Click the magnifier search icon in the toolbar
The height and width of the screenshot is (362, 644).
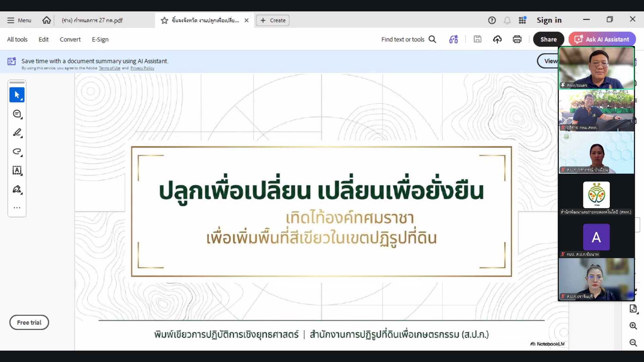click(x=433, y=39)
